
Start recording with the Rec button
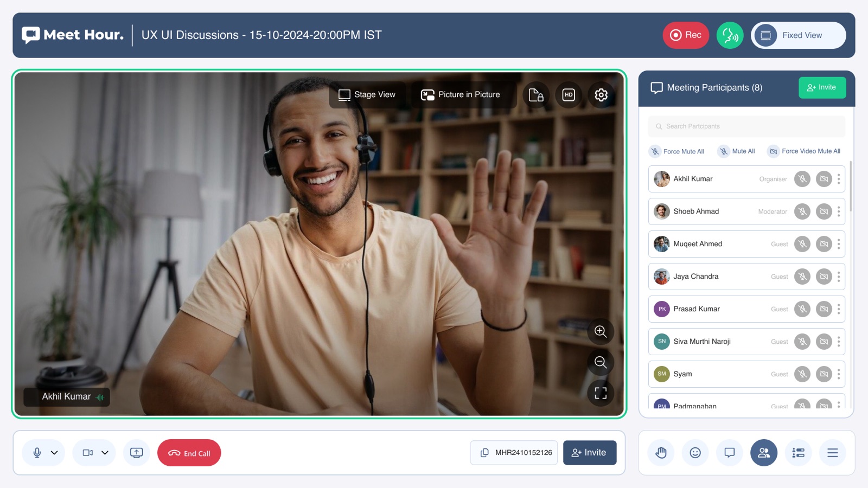click(686, 35)
